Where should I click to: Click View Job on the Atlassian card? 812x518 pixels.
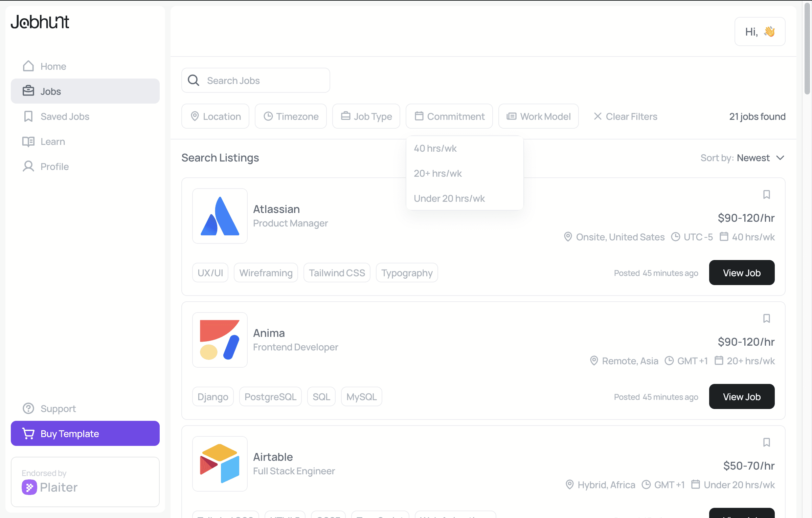coord(742,273)
